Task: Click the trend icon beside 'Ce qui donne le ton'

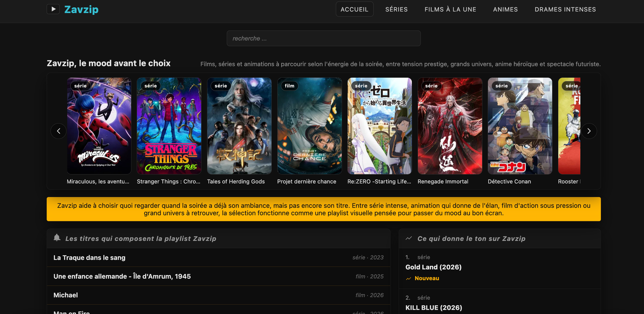Action: pos(409,238)
